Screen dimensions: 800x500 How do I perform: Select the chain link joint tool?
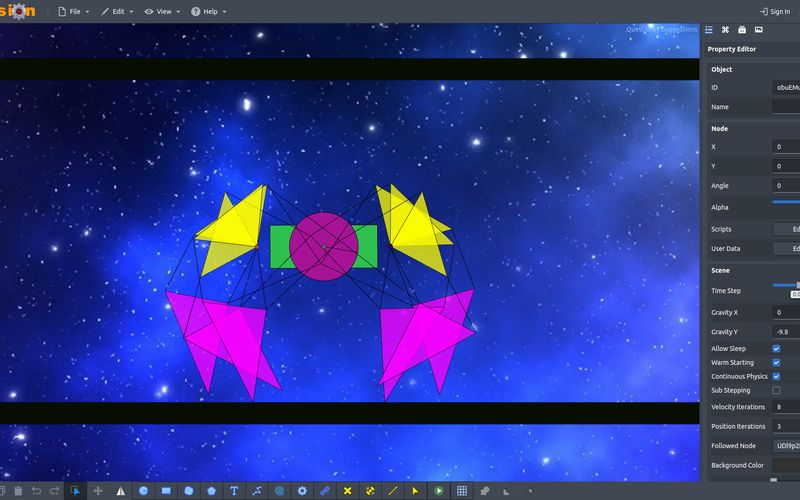pos(324,491)
